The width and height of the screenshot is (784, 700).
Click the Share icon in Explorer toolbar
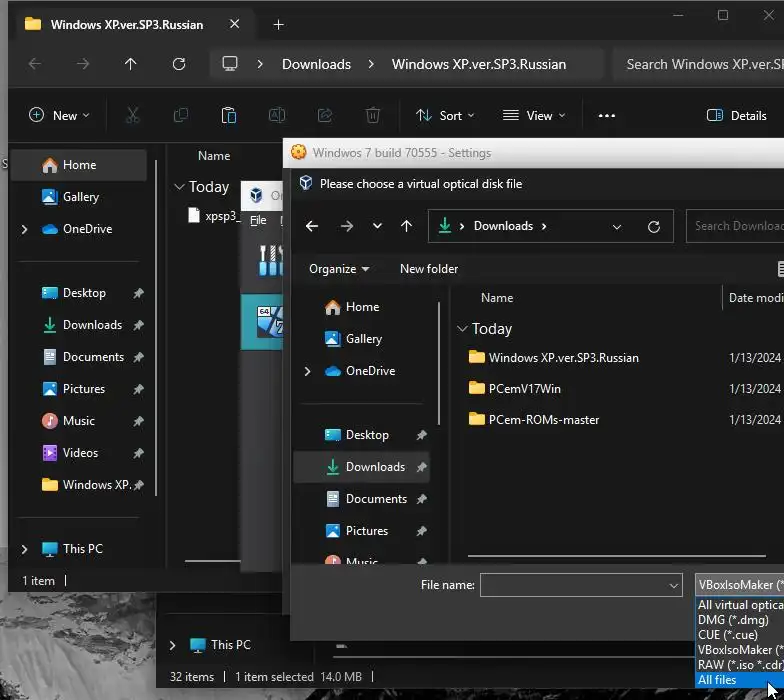[324, 116]
